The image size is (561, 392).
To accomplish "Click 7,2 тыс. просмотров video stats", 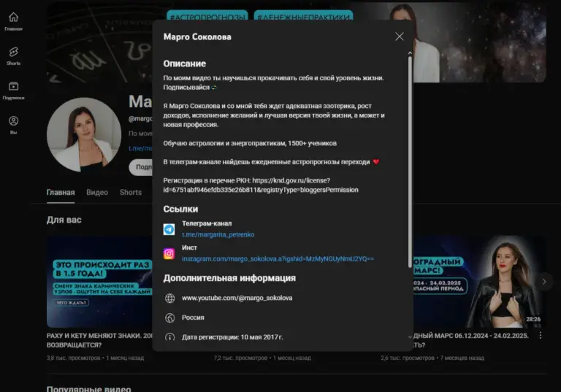I will tap(240, 358).
